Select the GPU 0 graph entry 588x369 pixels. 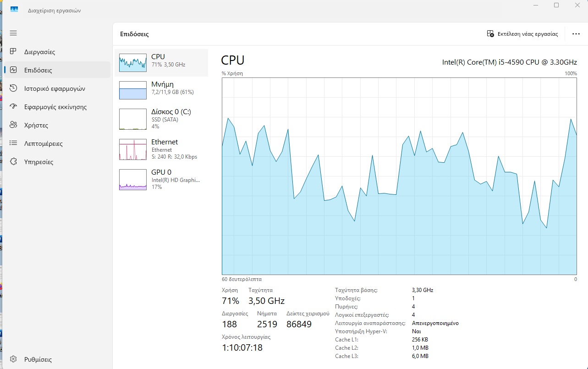click(133, 179)
